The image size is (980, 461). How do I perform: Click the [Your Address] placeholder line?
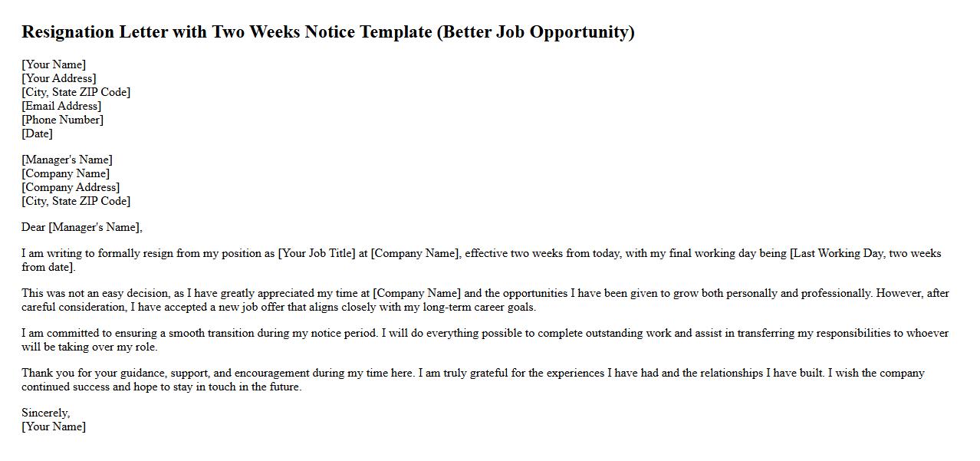(59, 78)
